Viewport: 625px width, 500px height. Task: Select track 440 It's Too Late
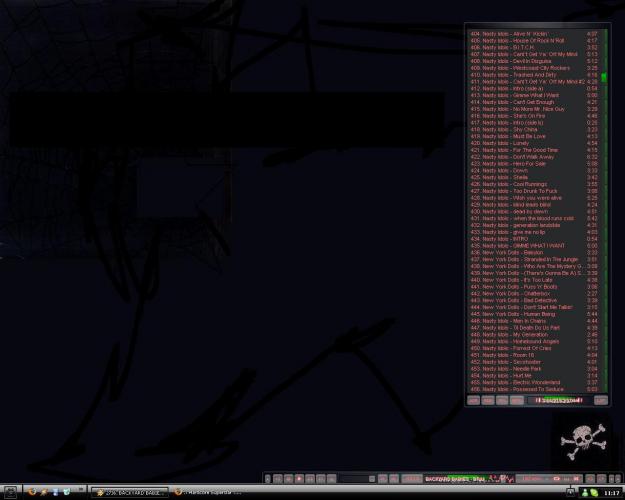pyautogui.click(x=533, y=280)
